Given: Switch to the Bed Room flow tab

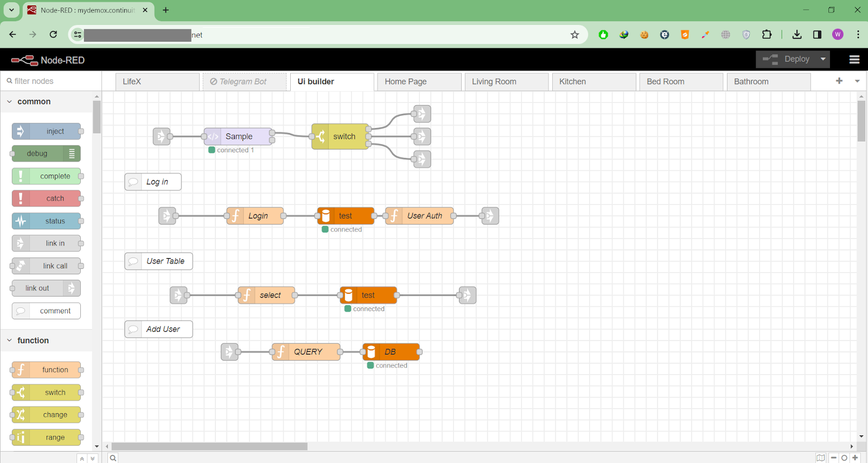Looking at the screenshot, I should [681, 82].
